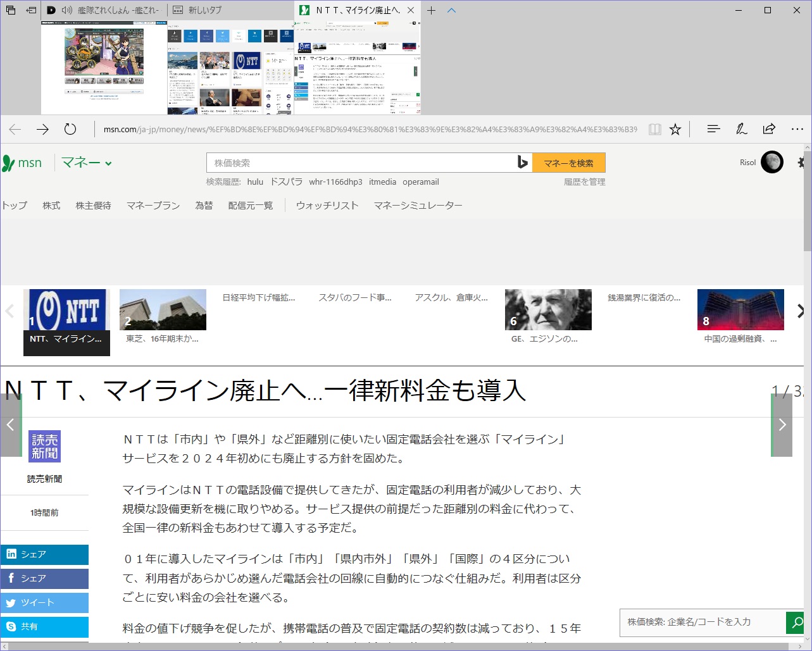Open carousel item アスクル、倉庫火

[451, 297]
